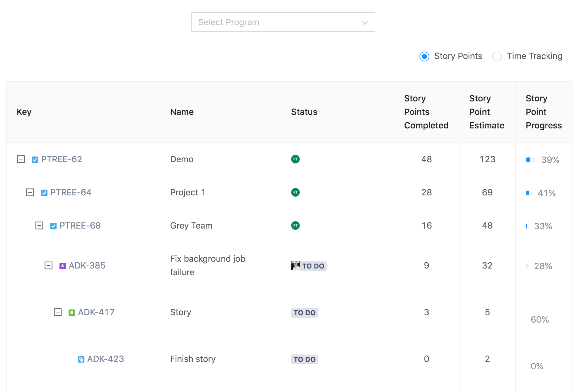
Task: Select the Story Points radio button
Action: point(424,57)
